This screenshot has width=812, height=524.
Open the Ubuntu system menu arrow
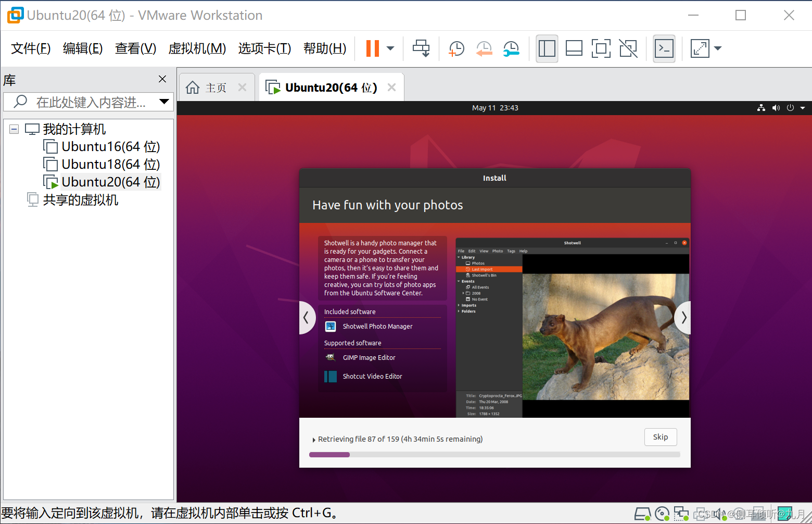803,108
